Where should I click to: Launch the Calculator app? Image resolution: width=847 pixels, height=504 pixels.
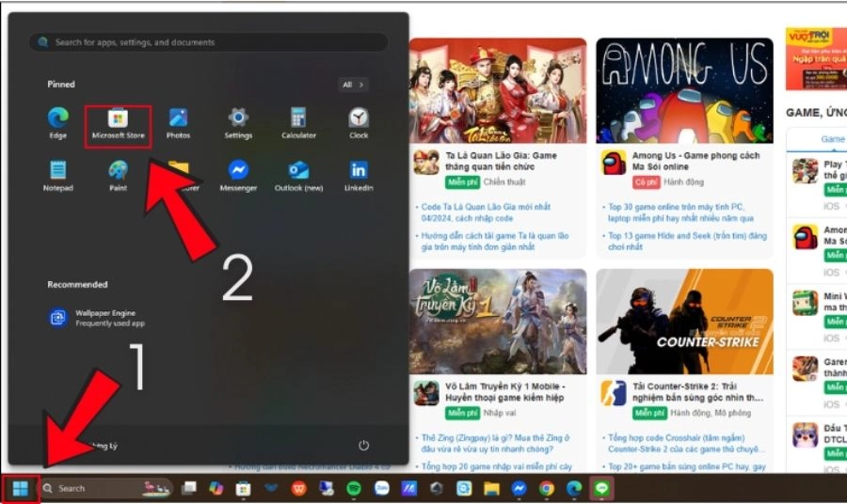click(298, 123)
